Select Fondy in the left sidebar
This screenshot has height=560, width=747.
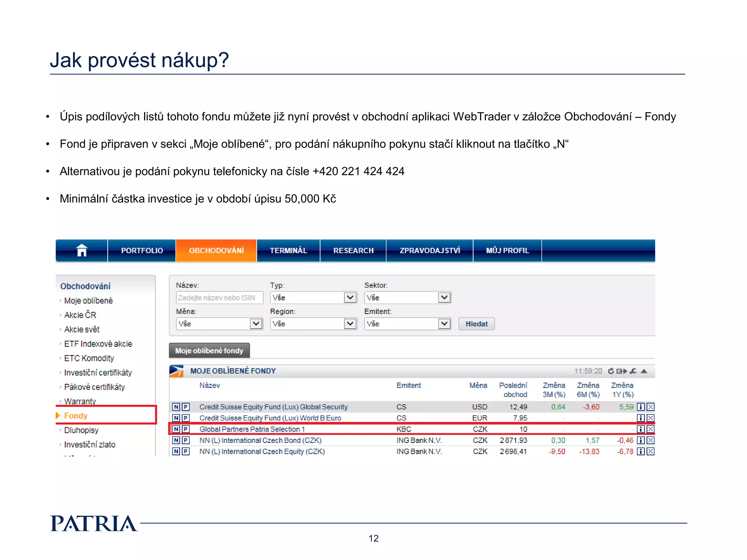pyautogui.click(x=76, y=416)
